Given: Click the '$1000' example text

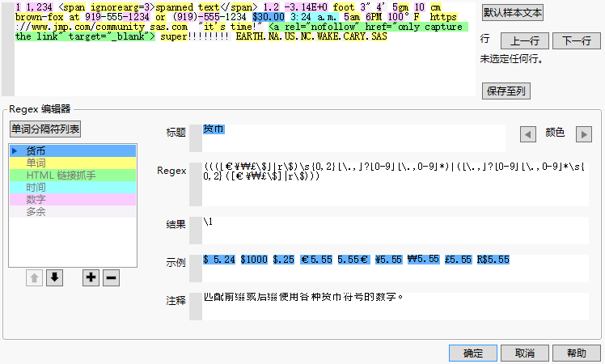Looking at the screenshot, I should click(254, 260).
